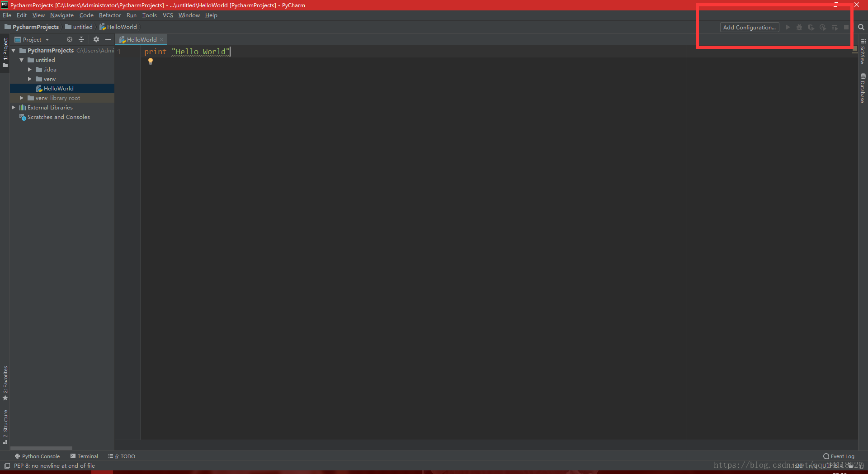Image resolution: width=868 pixels, height=474 pixels.
Task: Click the yellow intention lightbulb icon
Action: coord(151,61)
